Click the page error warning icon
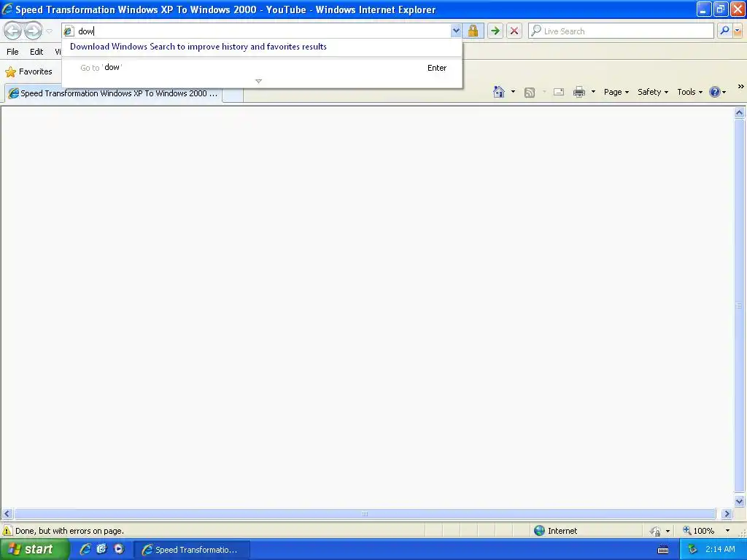Screen dimensions: 747x560 [x=7, y=531]
